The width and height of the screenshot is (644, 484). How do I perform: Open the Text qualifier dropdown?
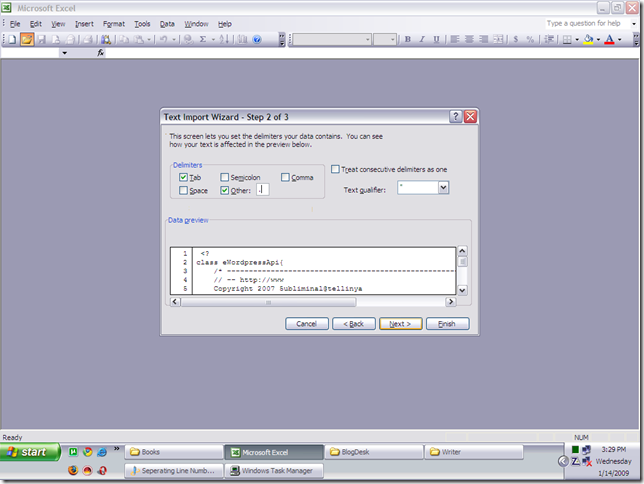pyautogui.click(x=443, y=188)
